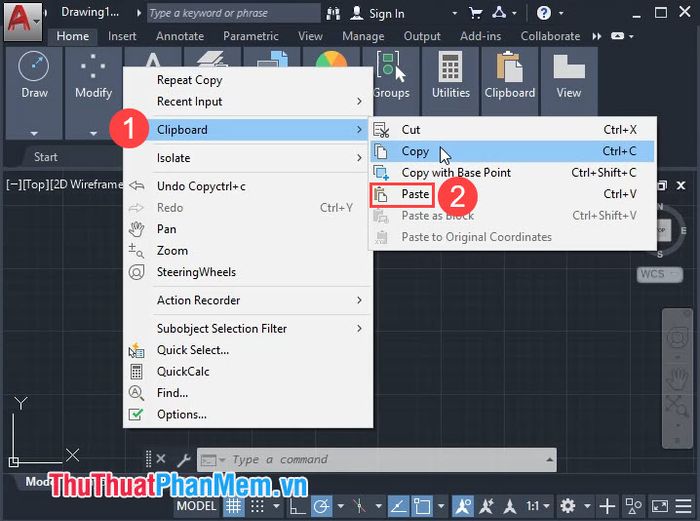Toggle polar tracking in status bar
This screenshot has height=521, width=700.
tap(321, 506)
